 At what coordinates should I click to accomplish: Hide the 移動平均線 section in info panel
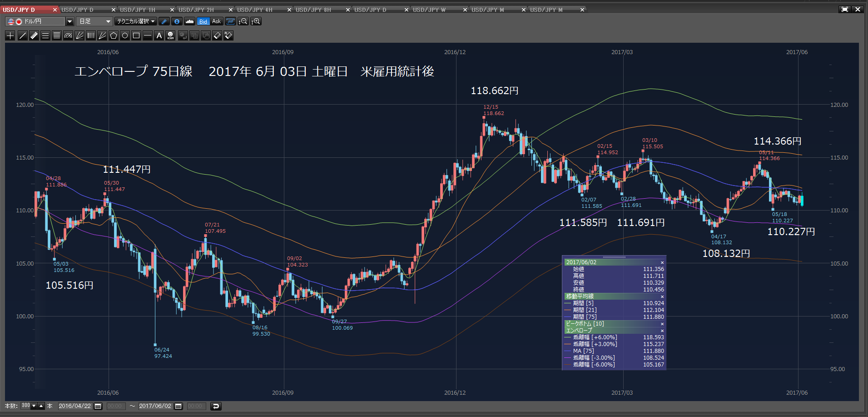662,296
